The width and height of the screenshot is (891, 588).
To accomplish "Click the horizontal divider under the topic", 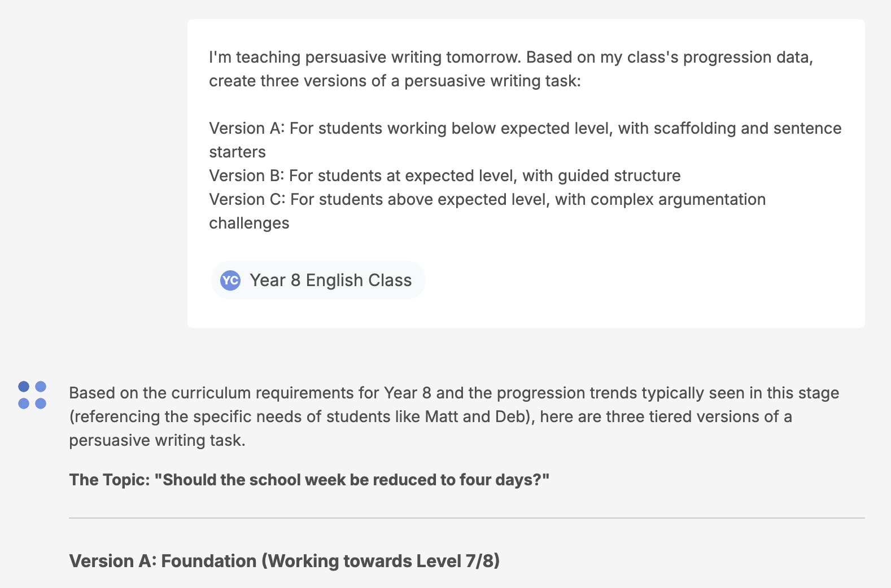I will 466,518.
